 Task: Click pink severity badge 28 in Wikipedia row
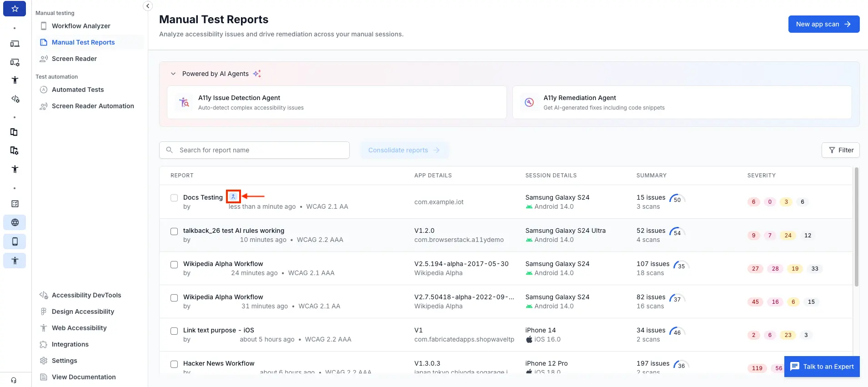pyautogui.click(x=775, y=269)
